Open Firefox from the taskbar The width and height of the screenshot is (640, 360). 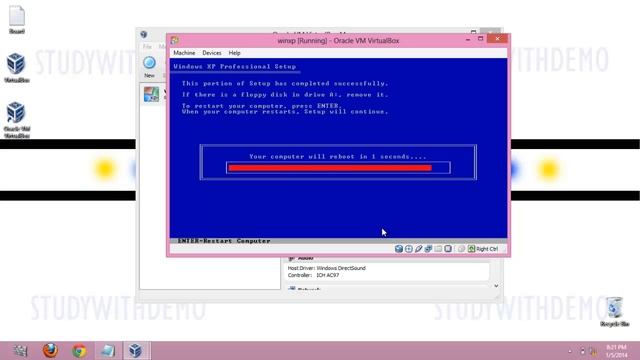click(50, 351)
